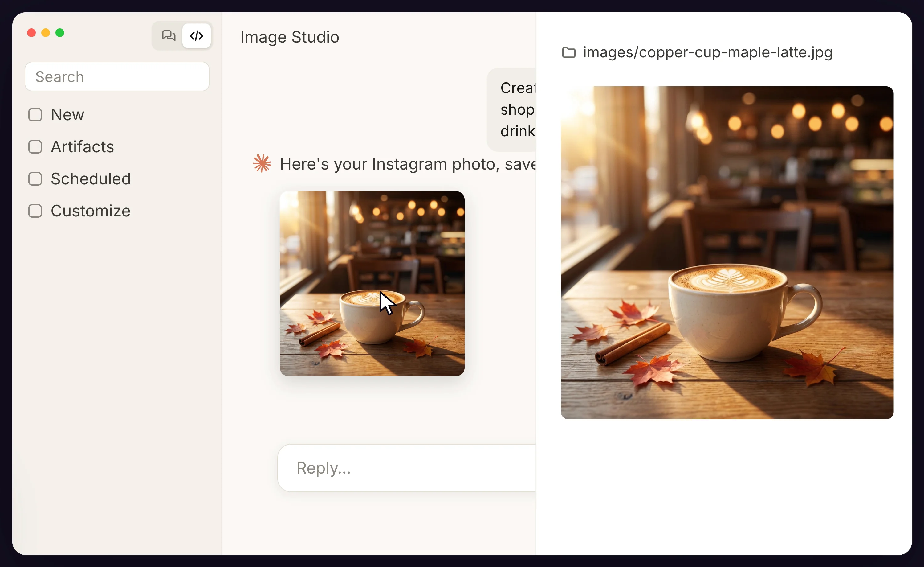Maximize the window with the green button

[x=60, y=33]
